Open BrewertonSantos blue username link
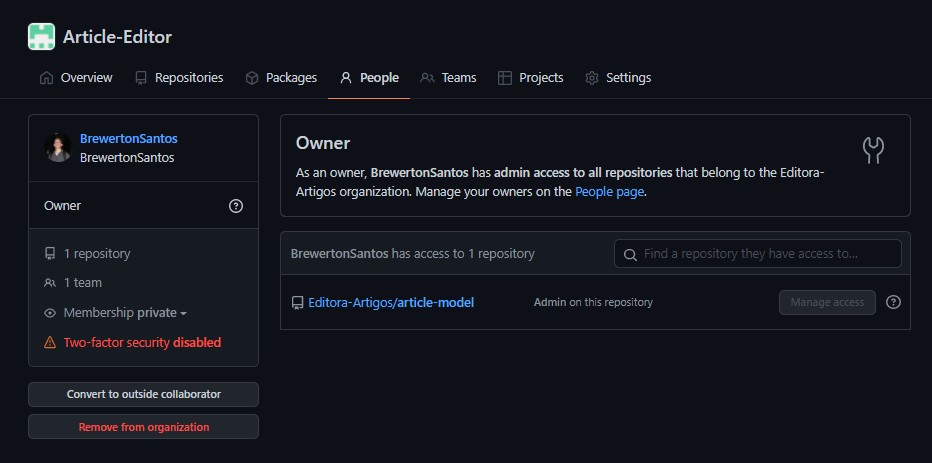Screen dimensions: 932x463 128,138
